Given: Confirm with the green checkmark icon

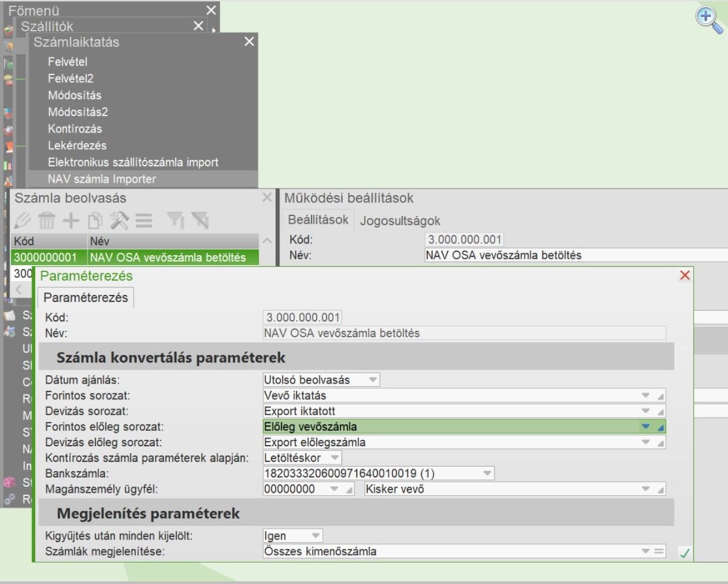Looking at the screenshot, I should point(684,553).
